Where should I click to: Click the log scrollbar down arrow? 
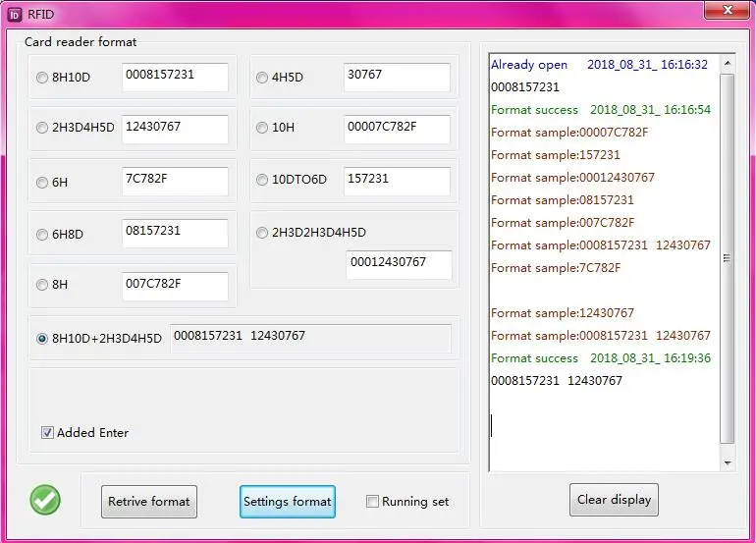728,462
